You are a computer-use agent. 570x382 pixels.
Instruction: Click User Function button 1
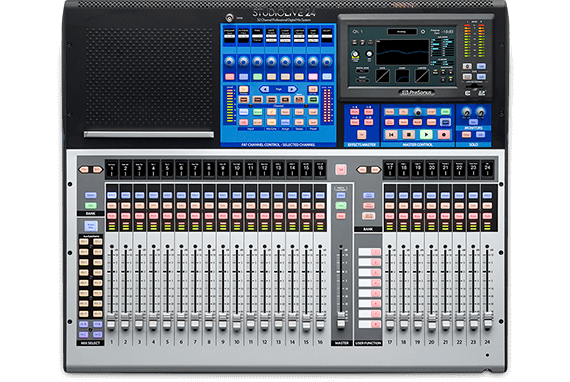point(370,252)
